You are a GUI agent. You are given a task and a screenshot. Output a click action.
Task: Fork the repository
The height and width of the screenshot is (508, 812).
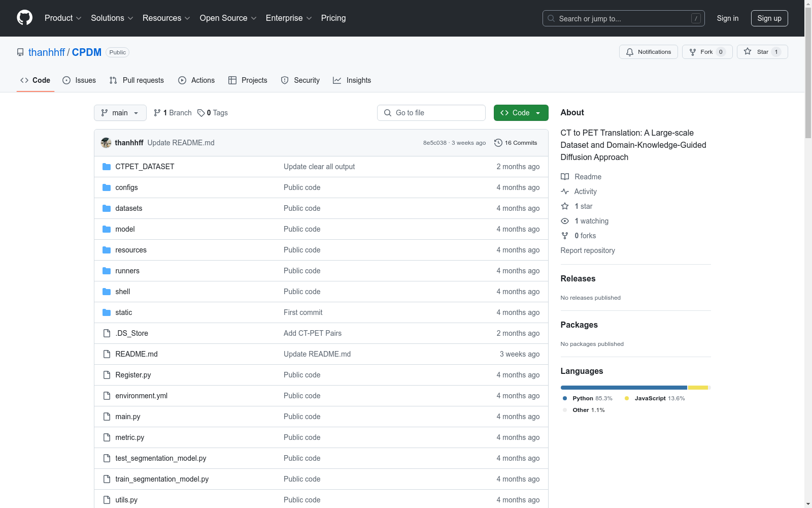(x=707, y=52)
